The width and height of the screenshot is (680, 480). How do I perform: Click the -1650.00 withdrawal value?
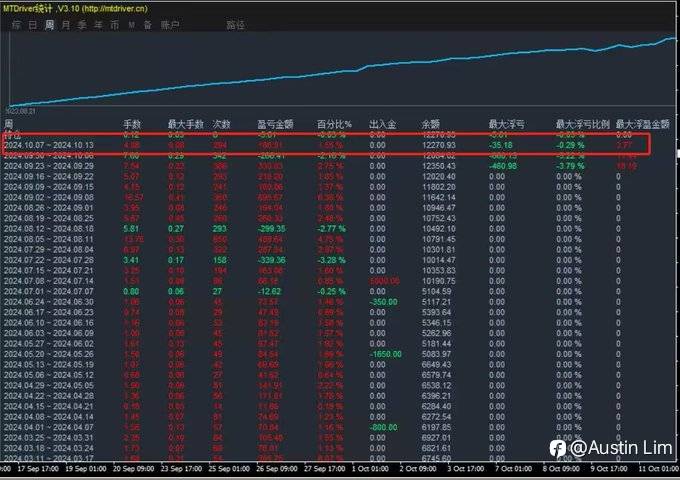[386, 354]
